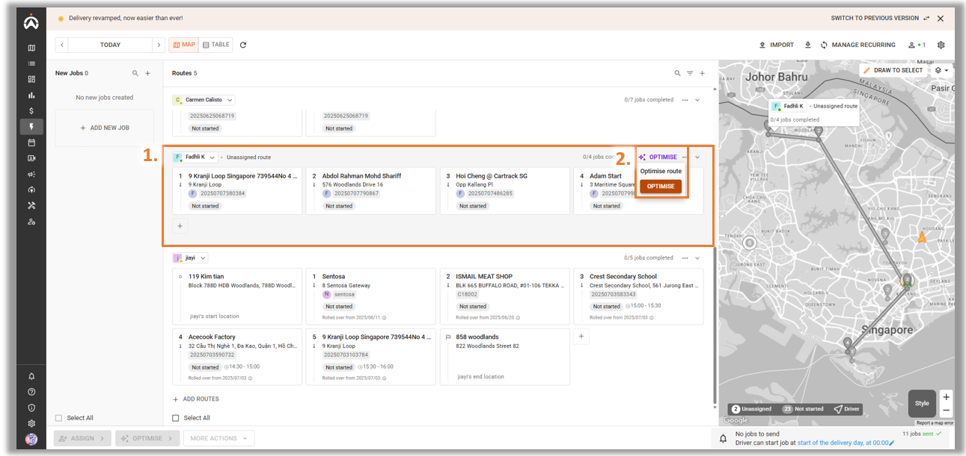Collapse the Carmen Calisto route section
This screenshot has height=456, width=966.
click(x=697, y=100)
